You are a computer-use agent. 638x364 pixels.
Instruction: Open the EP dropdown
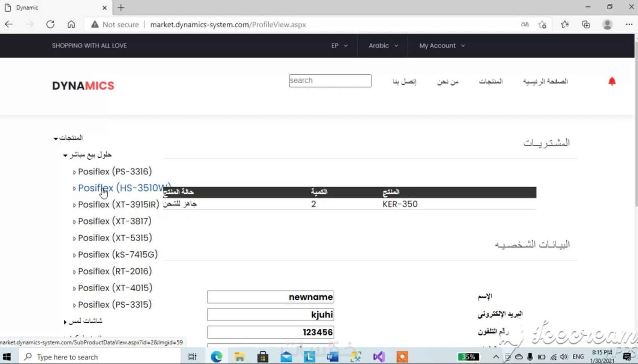339,45
